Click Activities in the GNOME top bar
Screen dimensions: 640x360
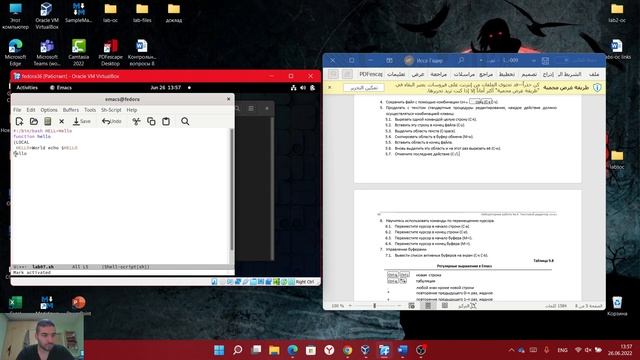click(x=27, y=88)
